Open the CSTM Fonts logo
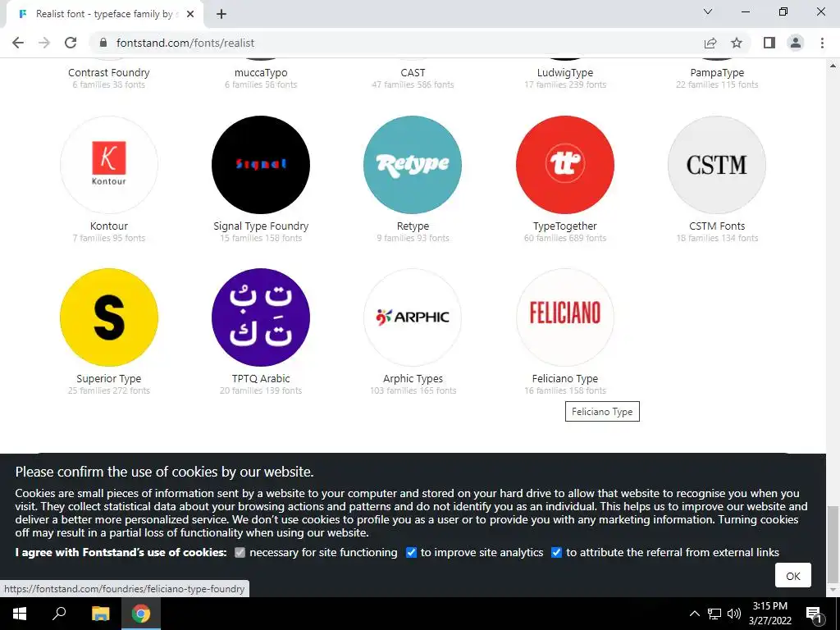 717,165
